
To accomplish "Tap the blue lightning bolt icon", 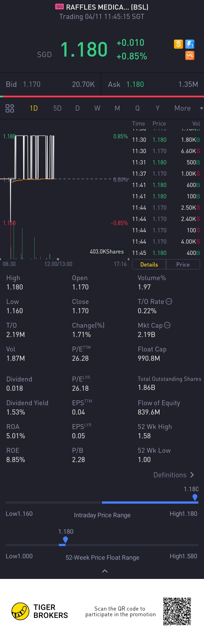I will tap(190, 44).
